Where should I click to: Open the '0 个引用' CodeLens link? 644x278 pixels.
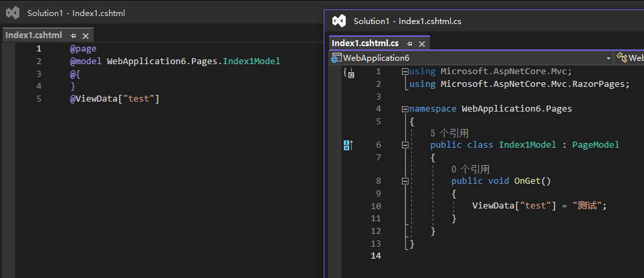tap(470, 169)
